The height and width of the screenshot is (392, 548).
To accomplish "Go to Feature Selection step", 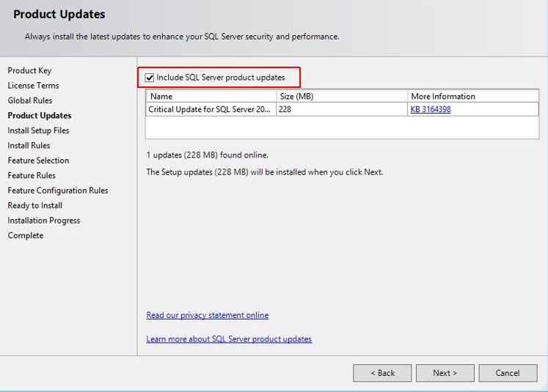I will [38, 160].
